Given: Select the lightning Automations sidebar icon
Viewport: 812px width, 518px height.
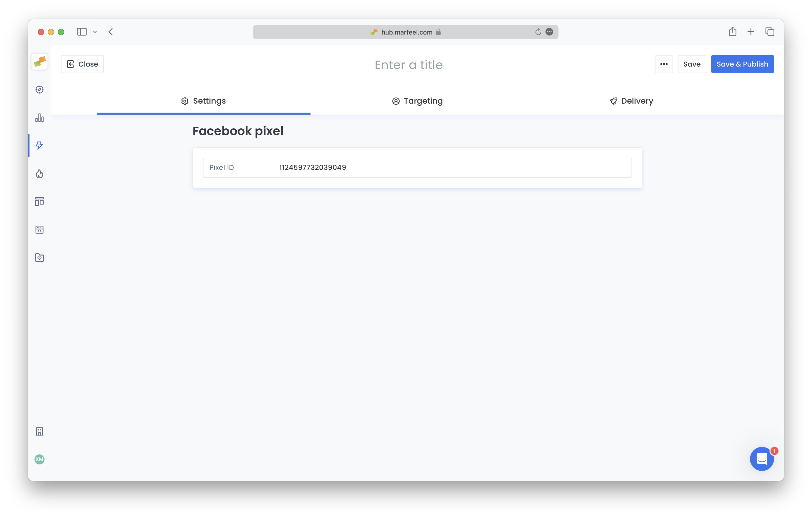Looking at the screenshot, I should coord(39,146).
